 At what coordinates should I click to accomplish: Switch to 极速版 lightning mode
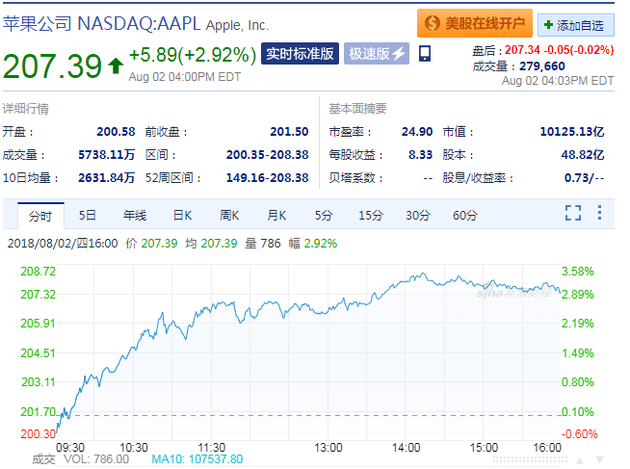[377, 54]
